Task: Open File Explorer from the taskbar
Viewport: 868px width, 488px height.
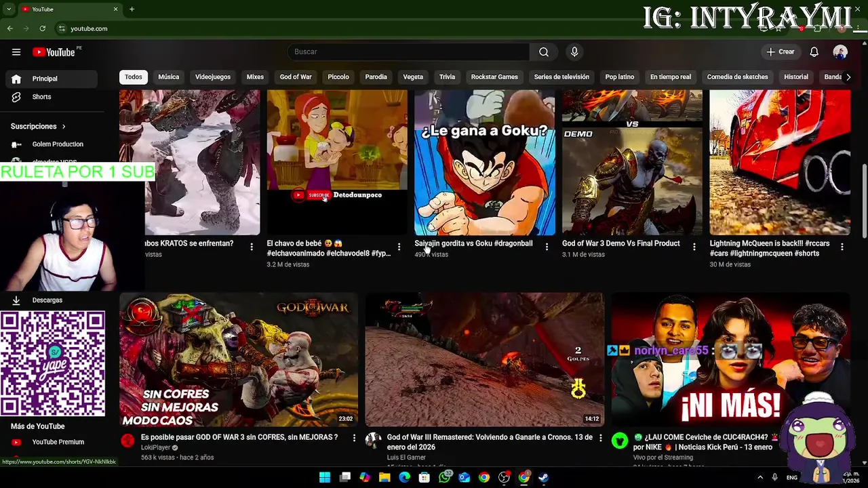Action: (x=384, y=477)
